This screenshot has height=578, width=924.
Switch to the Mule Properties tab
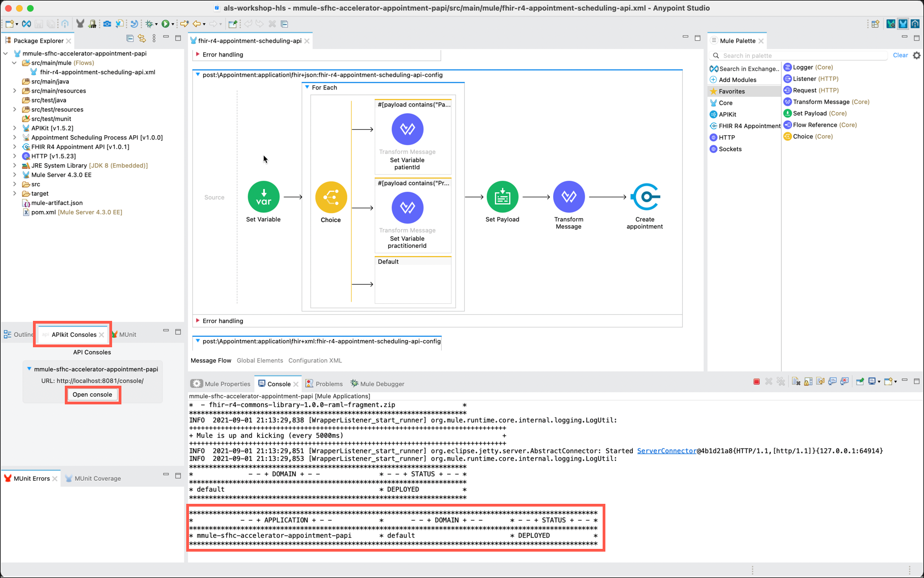point(221,384)
